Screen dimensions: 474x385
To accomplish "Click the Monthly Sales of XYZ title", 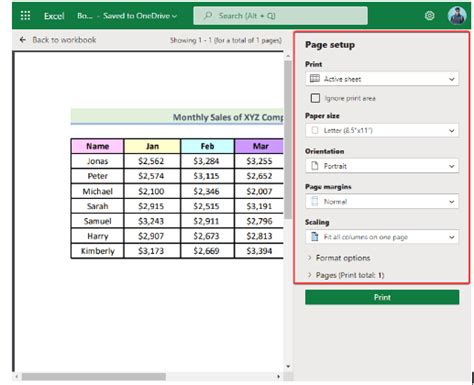I will (228, 117).
